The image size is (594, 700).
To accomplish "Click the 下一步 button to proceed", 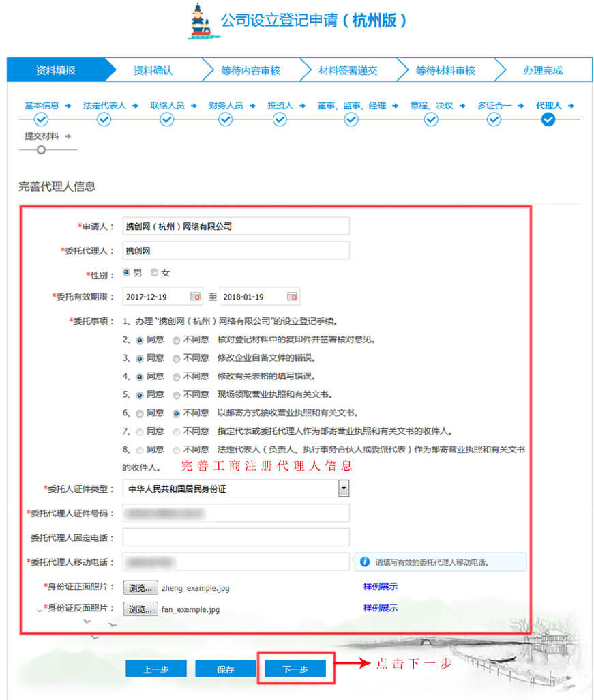I will tap(294, 669).
